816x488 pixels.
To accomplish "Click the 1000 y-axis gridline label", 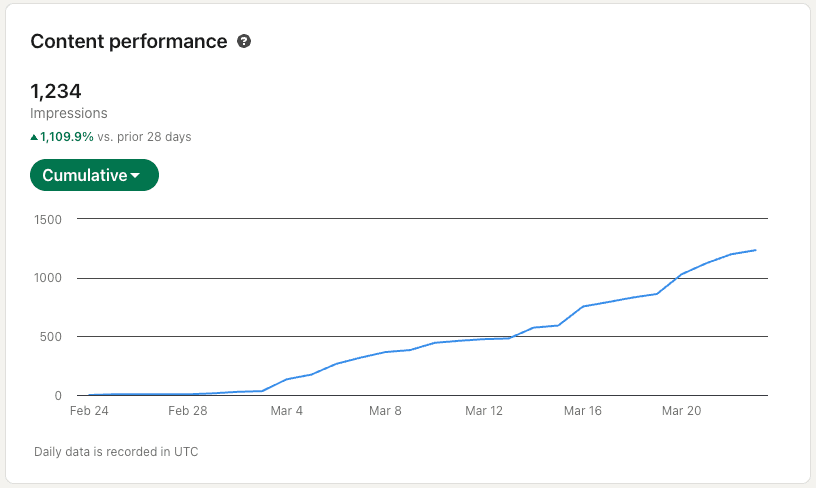I will 48,278.
